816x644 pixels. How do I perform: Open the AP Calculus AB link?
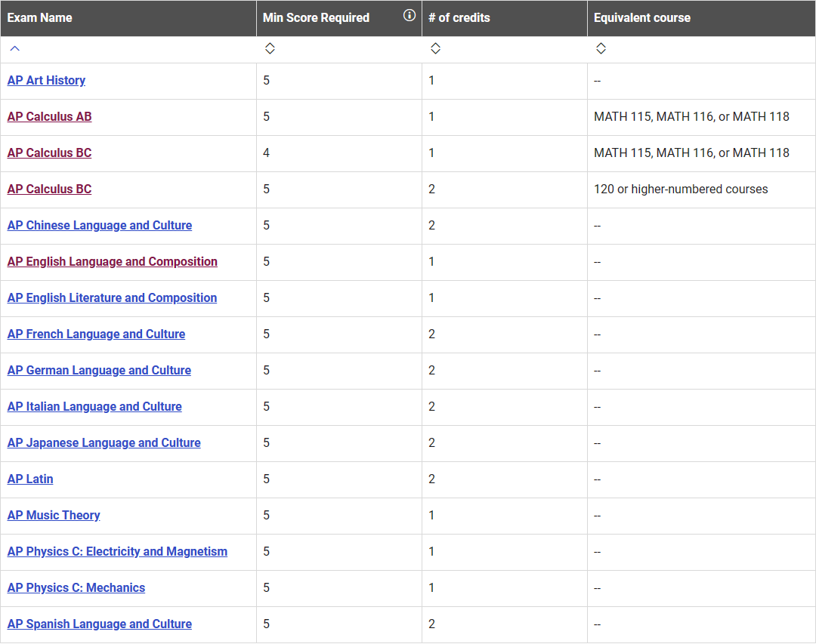tap(49, 117)
